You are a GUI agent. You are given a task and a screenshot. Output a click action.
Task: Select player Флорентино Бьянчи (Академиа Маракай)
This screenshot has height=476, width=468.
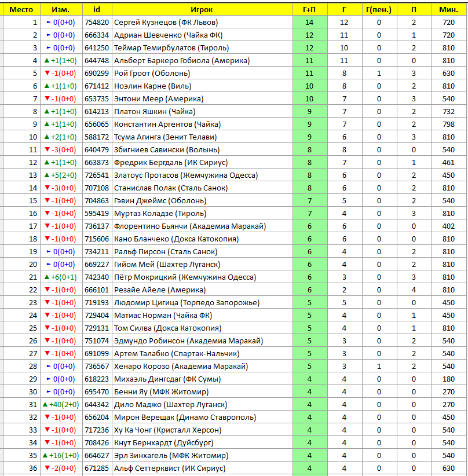pyautogui.click(x=190, y=226)
